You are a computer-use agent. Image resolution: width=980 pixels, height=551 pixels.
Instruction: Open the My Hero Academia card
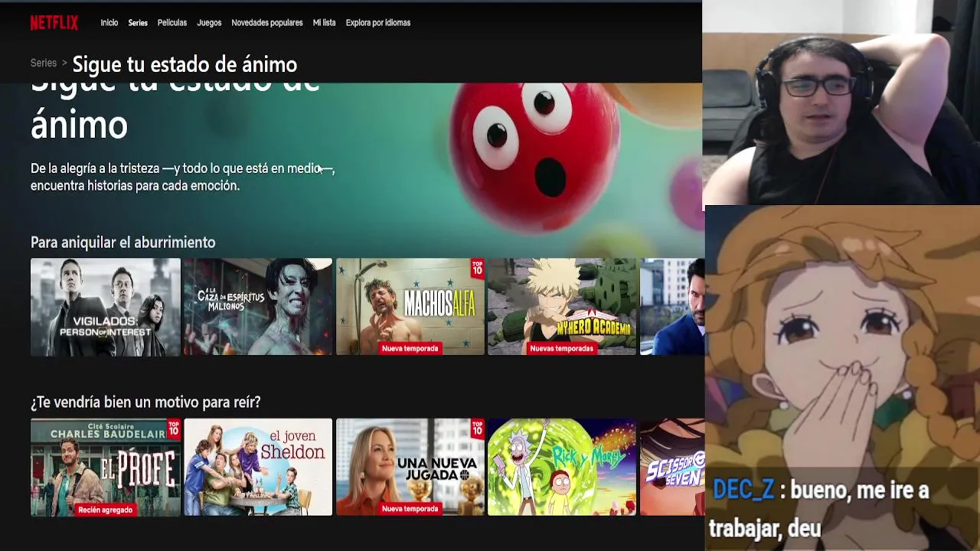[562, 307]
